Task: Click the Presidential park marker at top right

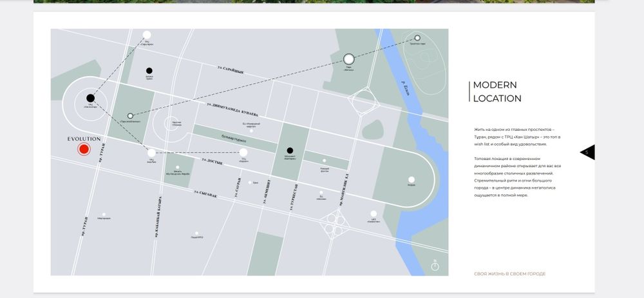Action: (x=417, y=38)
